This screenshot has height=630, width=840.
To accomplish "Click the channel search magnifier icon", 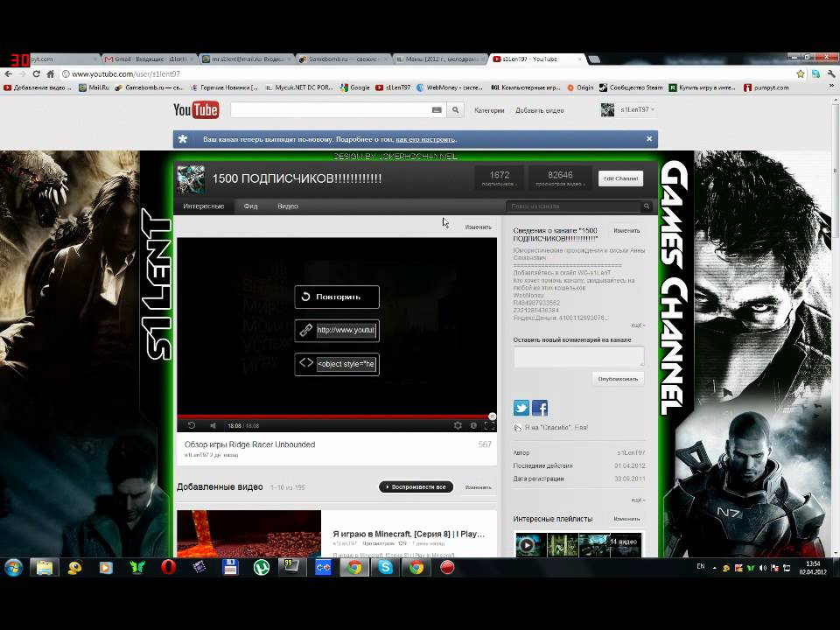I will coord(647,206).
